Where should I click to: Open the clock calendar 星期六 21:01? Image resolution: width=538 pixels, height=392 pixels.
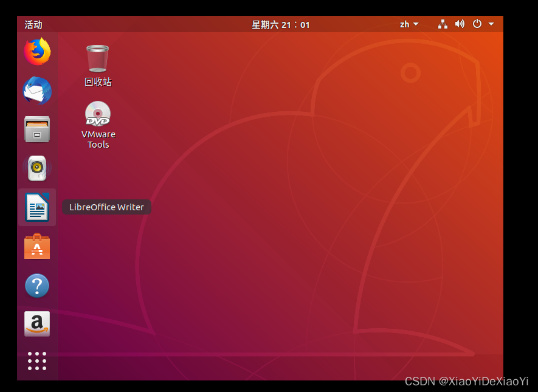[x=281, y=25]
